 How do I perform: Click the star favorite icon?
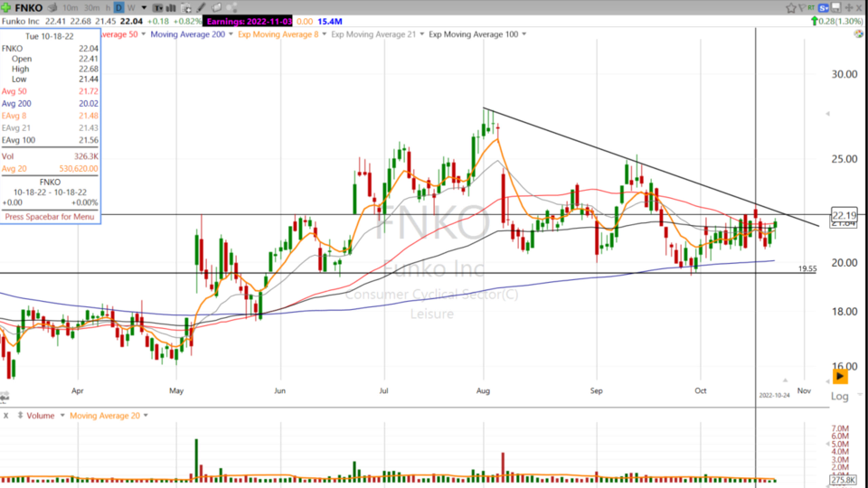[791, 8]
